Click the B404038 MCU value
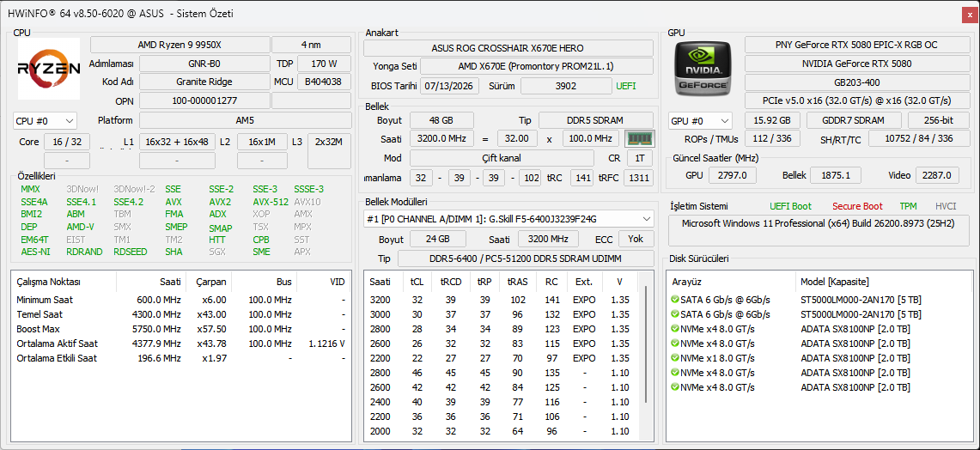This screenshot has height=450, width=980. pyautogui.click(x=324, y=82)
